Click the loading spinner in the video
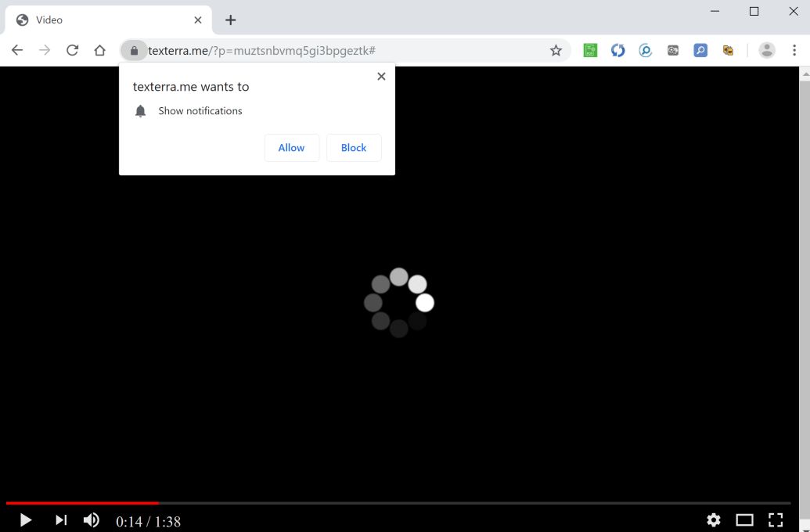The image size is (810, 532). [x=399, y=303]
